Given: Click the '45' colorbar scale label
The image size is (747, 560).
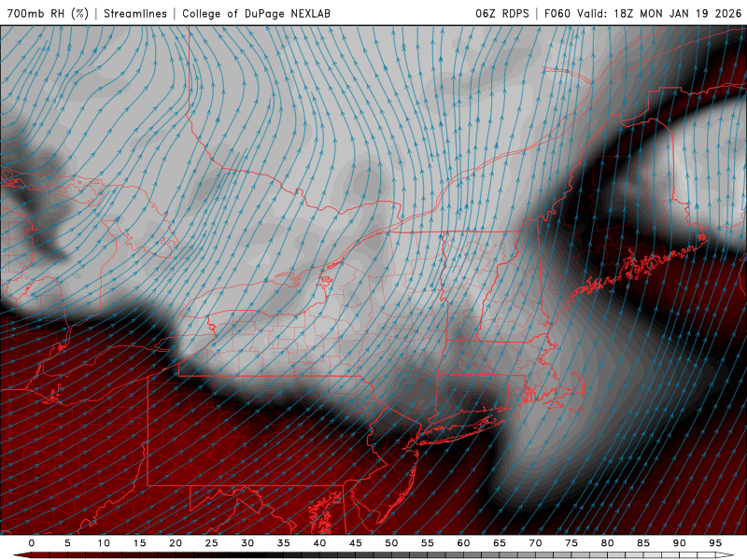Looking at the screenshot, I should point(356,543).
